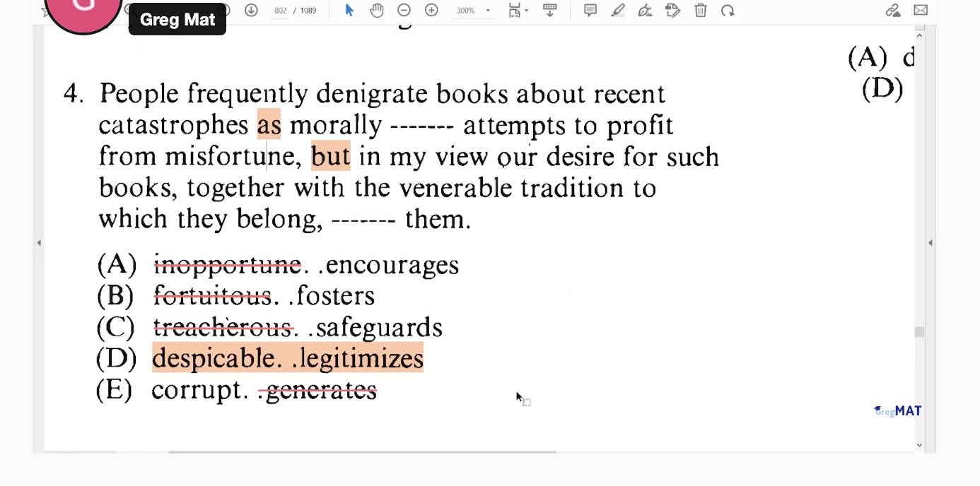The image size is (980, 486).
Task: Select the highlighter pen tool
Action: coord(617,10)
